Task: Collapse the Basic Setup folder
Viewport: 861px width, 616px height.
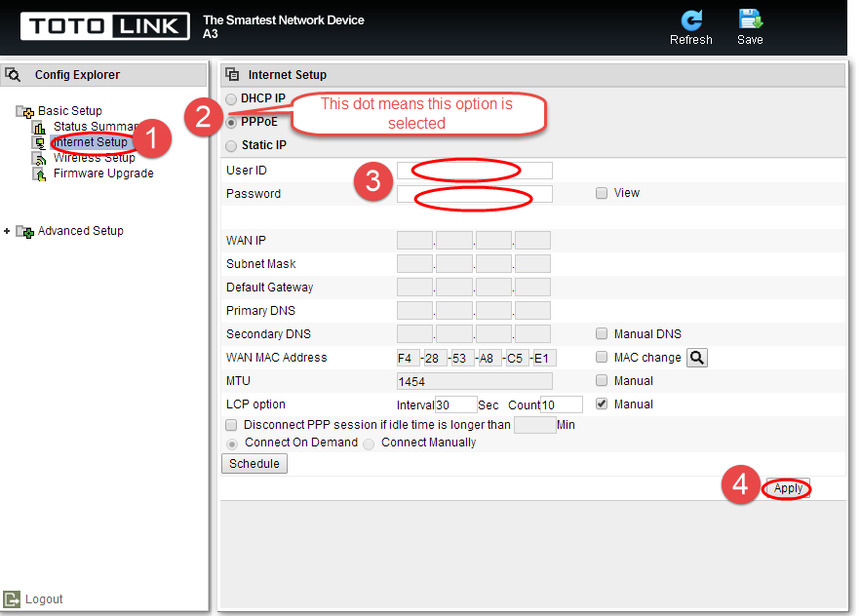Action: 24,111
